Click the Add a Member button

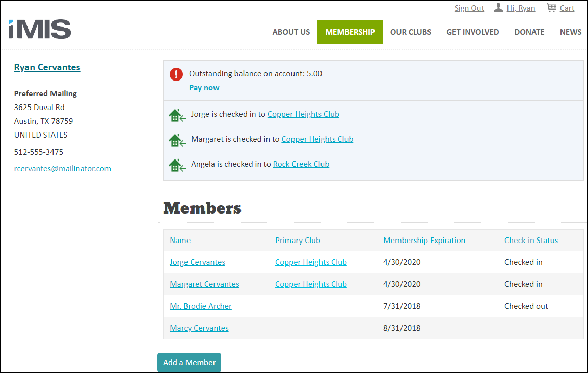pyautogui.click(x=189, y=362)
